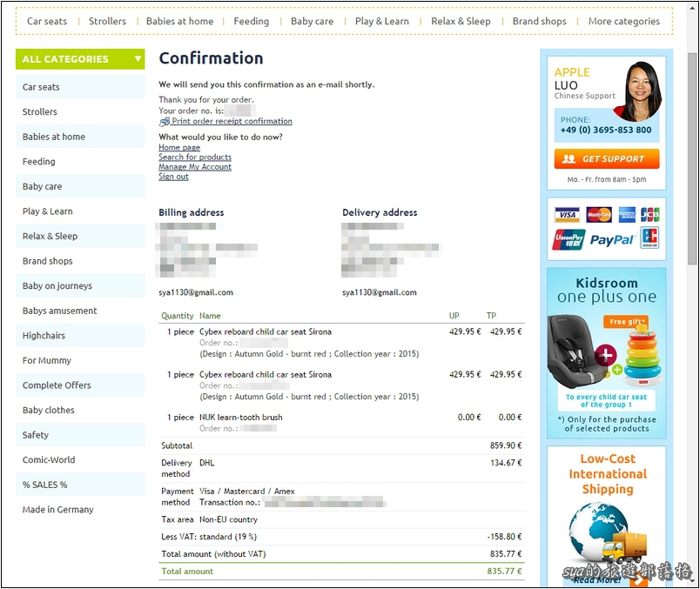Click the Sign out link
The image size is (700, 589).
point(173,177)
